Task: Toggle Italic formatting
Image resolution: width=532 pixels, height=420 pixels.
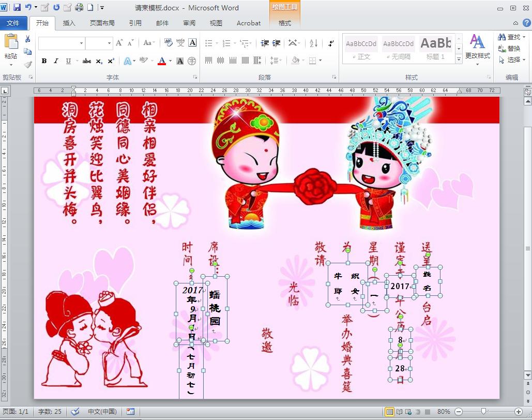Action: [x=56, y=61]
